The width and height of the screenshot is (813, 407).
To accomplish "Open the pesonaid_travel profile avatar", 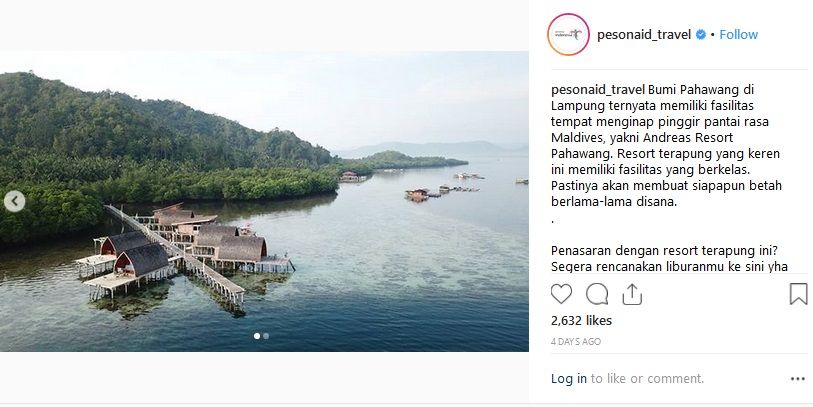I will tap(567, 34).
